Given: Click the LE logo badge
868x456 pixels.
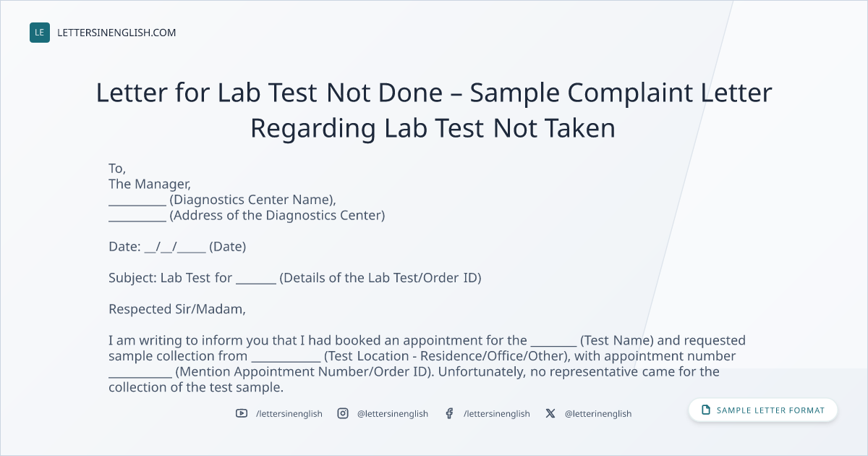Looking at the screenshot, I should click(40, 33).
